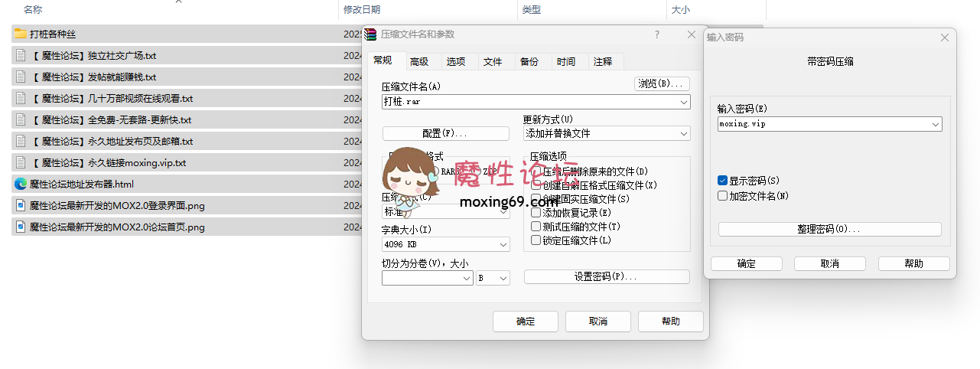Select file name 魔性论坛最新开发的MOX2.0论坛首页.png
The image size is (980, 369).
coord(117,227)
